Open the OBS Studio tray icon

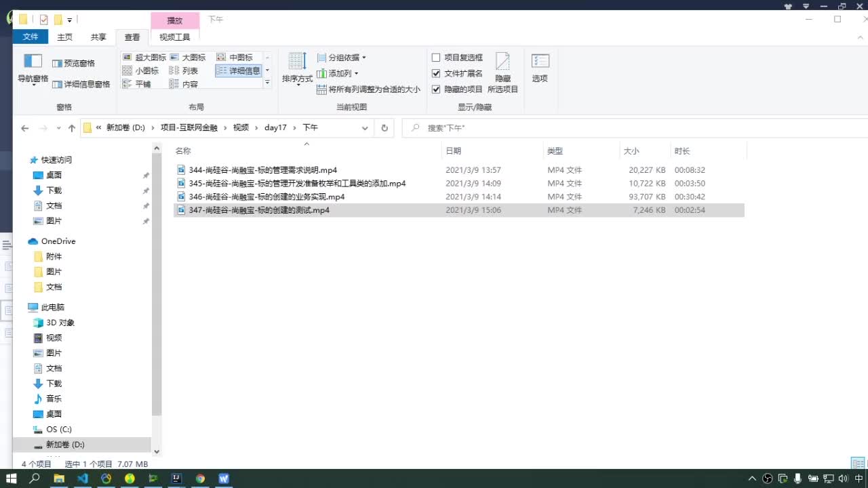point(768,479)
